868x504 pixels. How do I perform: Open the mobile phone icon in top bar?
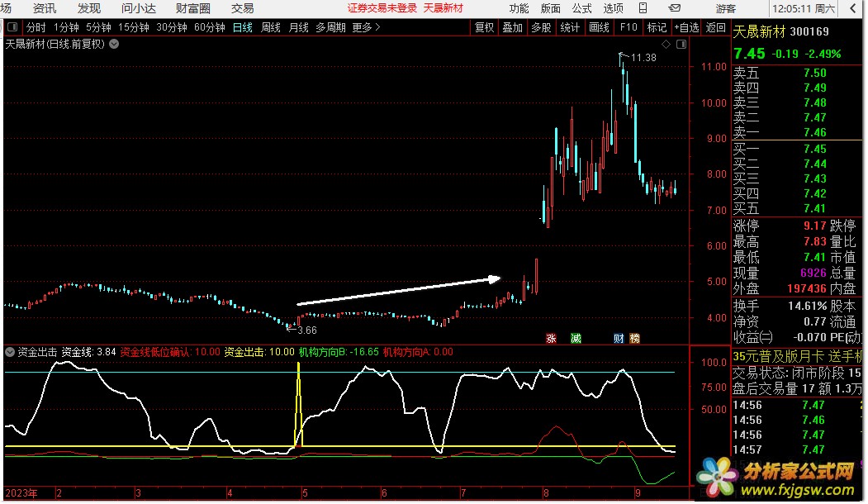pos(643,8)
